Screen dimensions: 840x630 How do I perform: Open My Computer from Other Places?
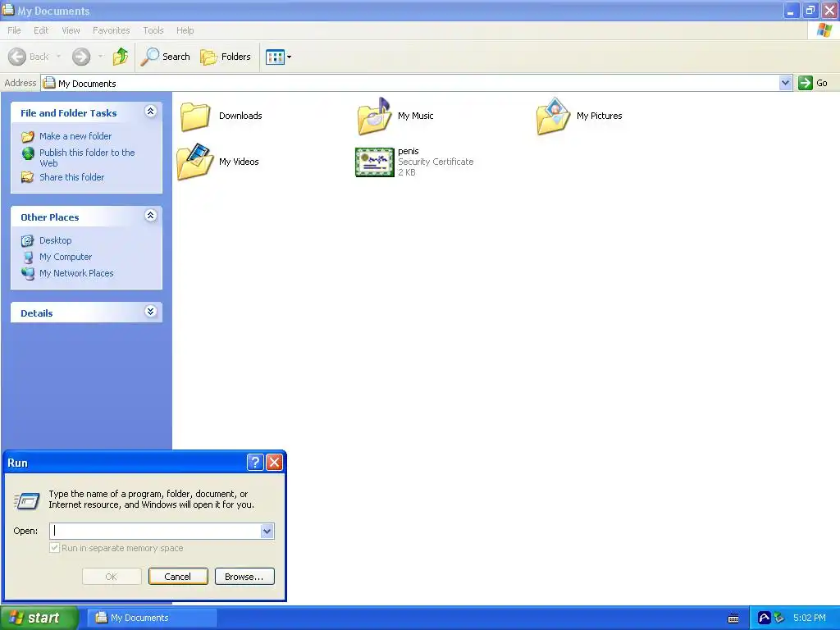click(x=66, y=257)
